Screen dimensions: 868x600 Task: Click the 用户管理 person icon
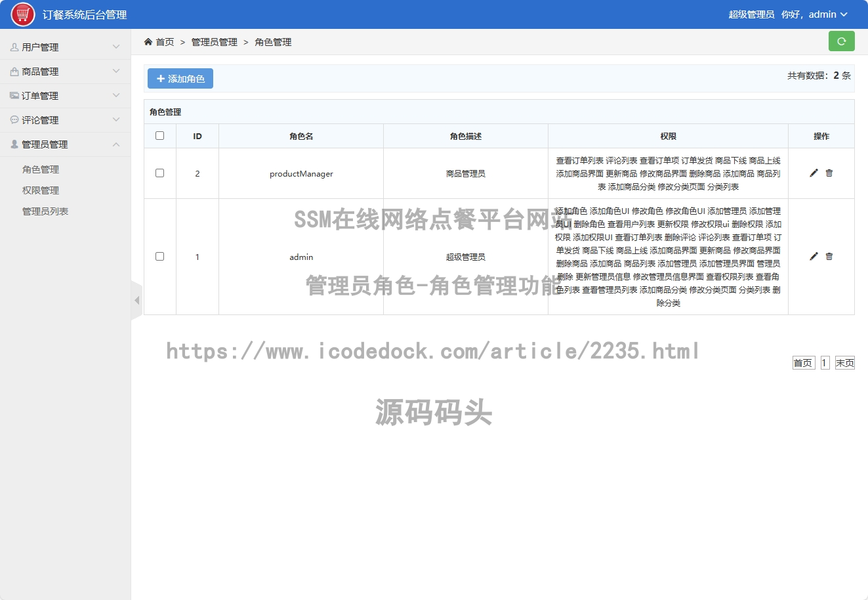point(14,47)
